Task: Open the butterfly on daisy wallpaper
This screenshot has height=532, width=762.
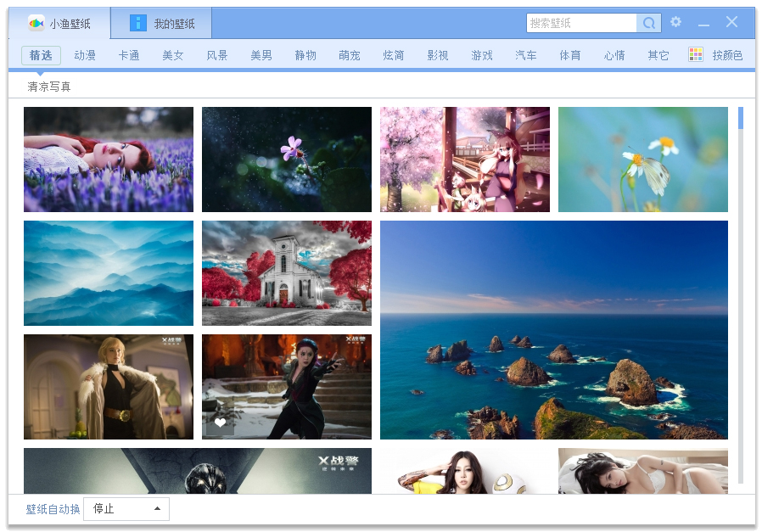Action: point(643,160)
